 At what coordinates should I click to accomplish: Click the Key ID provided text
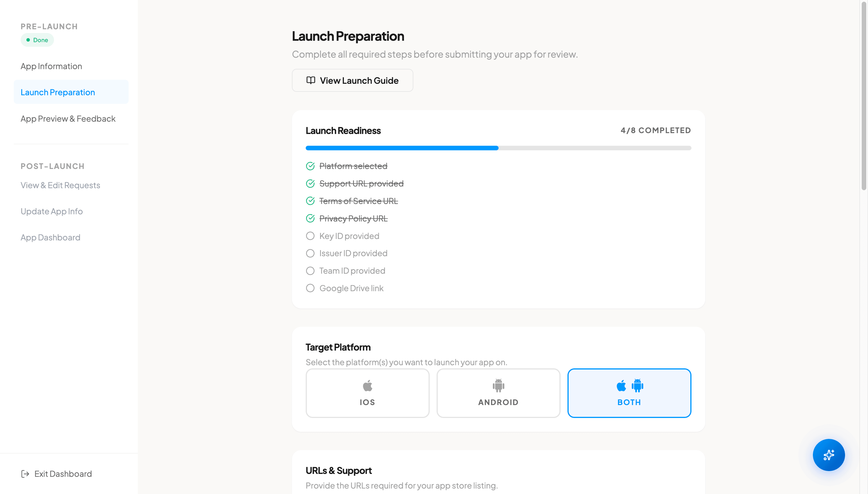coord(349,236)
